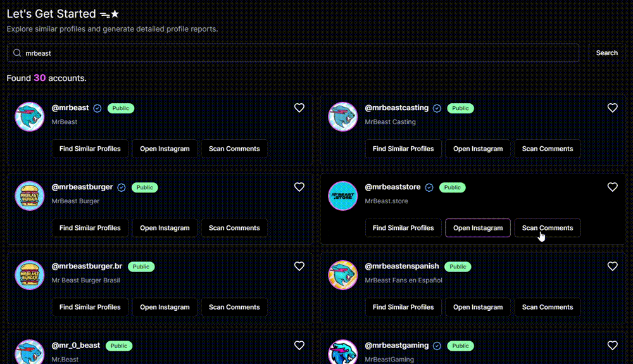Toggle heart favorite for @mrbeaststore
This screenshot has width=633, height=364.
point(612,187)
